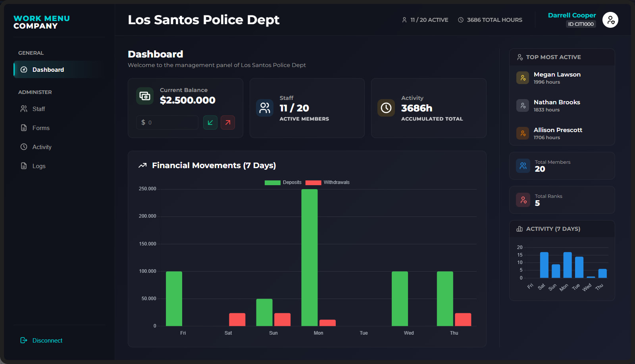Select Allison Prescott in top active list
This screenshot has height=364, width=635.
562,133
